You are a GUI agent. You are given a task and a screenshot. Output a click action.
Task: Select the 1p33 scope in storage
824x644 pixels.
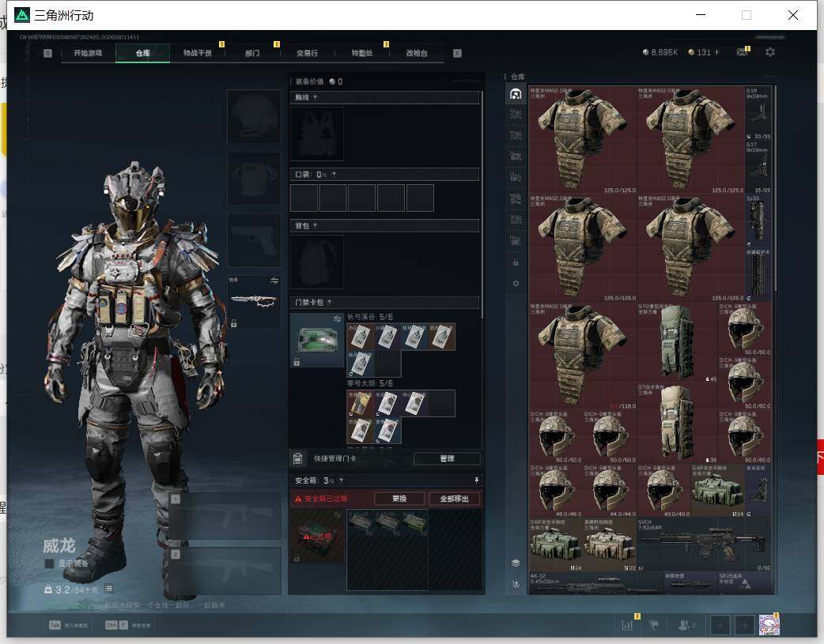pyautogui.click(x=758, y=221)
